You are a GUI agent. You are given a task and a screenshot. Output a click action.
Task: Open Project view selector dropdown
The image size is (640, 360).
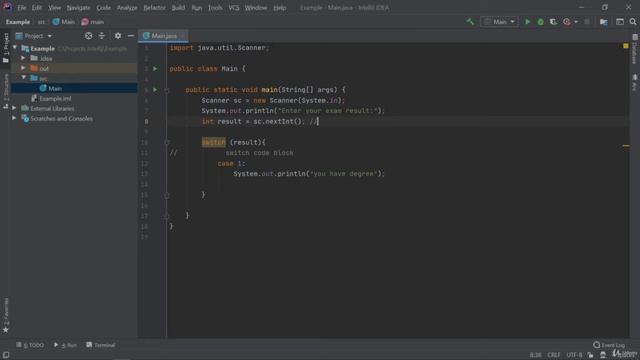click(33, 36)
